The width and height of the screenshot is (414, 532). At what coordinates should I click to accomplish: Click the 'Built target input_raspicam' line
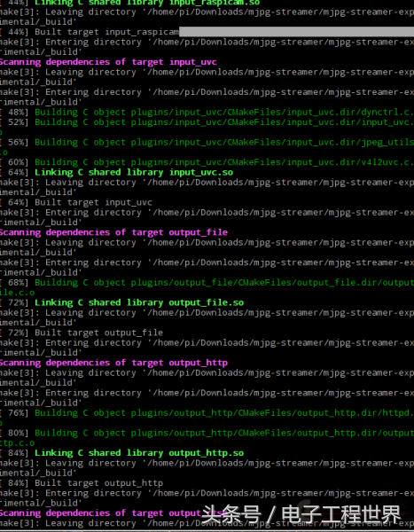click(x=90, y=32)
